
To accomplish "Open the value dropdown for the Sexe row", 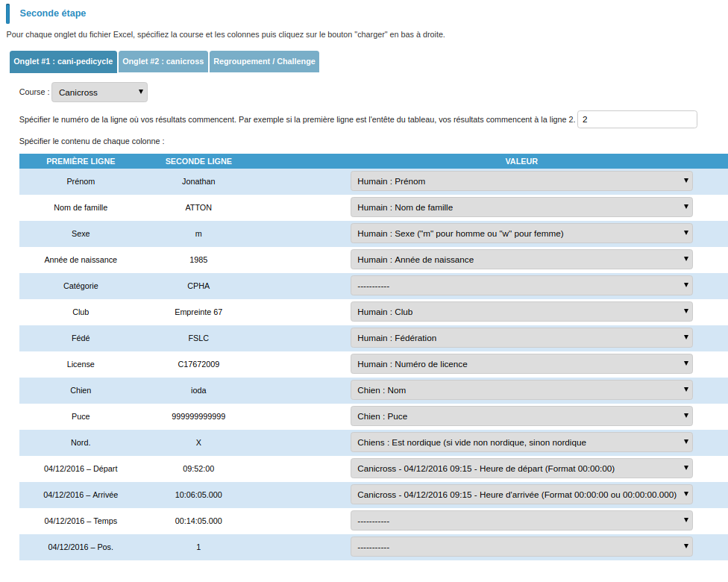I will pyautogui.click(x=521, y=233).
